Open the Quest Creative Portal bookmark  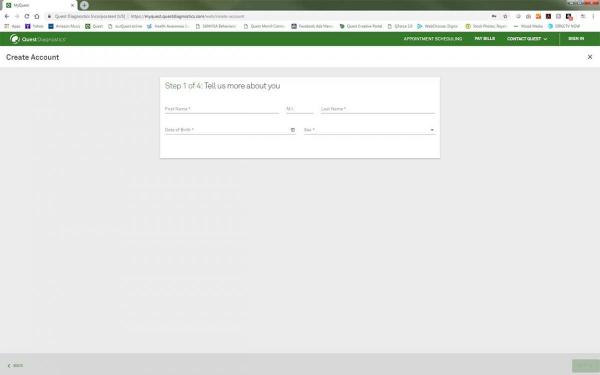tap(361, 26)
